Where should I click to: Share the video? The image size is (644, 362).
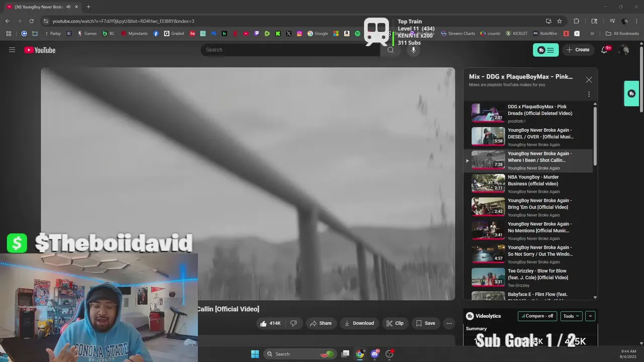(x=320, y=323)
